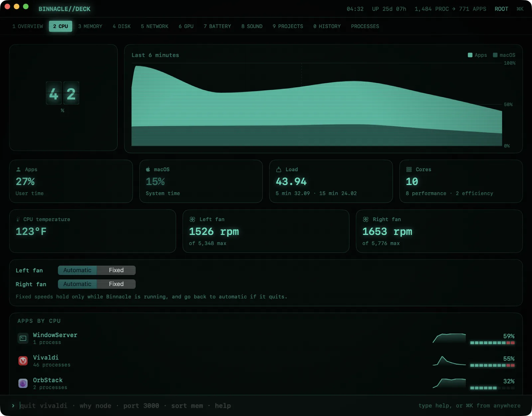This screenshot has height=416, width=532.
Task: Set Right fan to Automatic
Action: [77, 284]
